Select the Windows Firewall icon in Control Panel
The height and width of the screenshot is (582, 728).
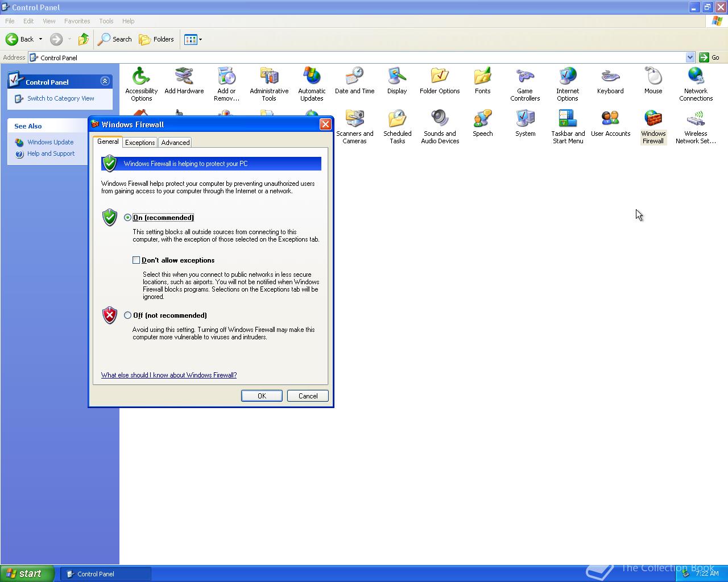pyautogui.click(x=653, y=126)
